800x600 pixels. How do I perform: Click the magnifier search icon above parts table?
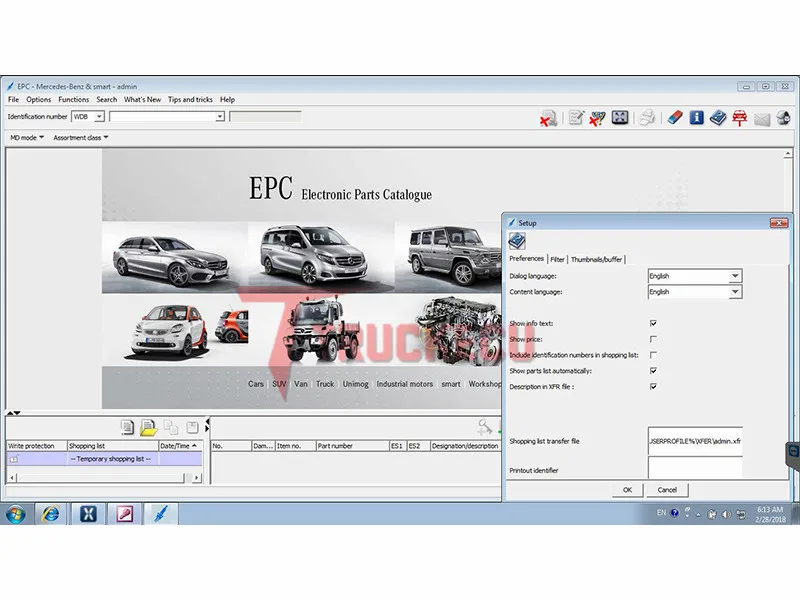(485, 427)
